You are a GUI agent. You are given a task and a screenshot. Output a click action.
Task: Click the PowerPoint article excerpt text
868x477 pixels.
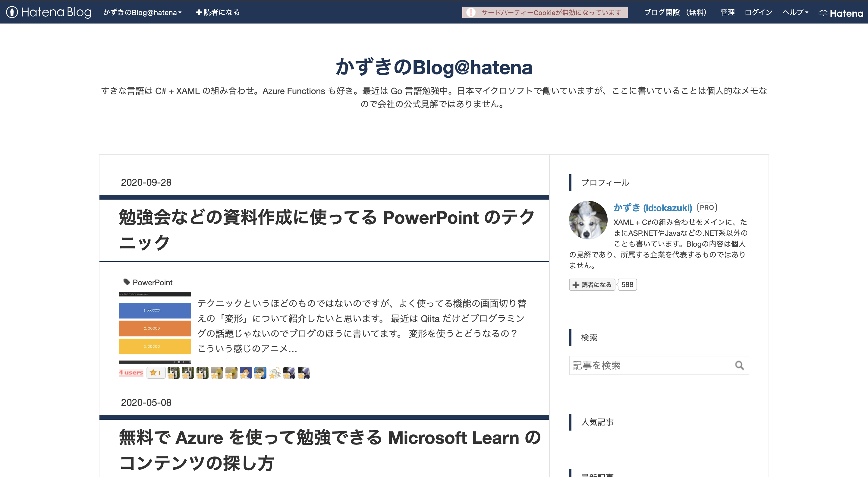pos(362,326)
